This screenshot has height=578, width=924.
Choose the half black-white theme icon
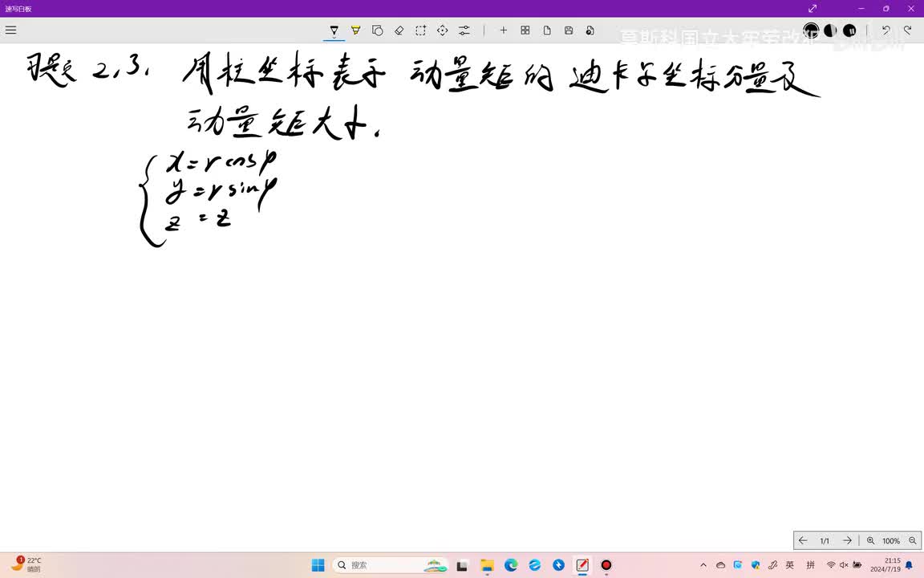click(x=830, y=30)
